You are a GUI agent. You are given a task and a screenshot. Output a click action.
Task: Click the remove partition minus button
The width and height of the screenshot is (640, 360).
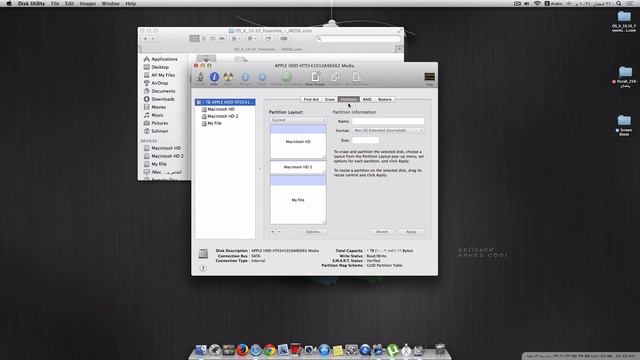[x=279, y=232]
